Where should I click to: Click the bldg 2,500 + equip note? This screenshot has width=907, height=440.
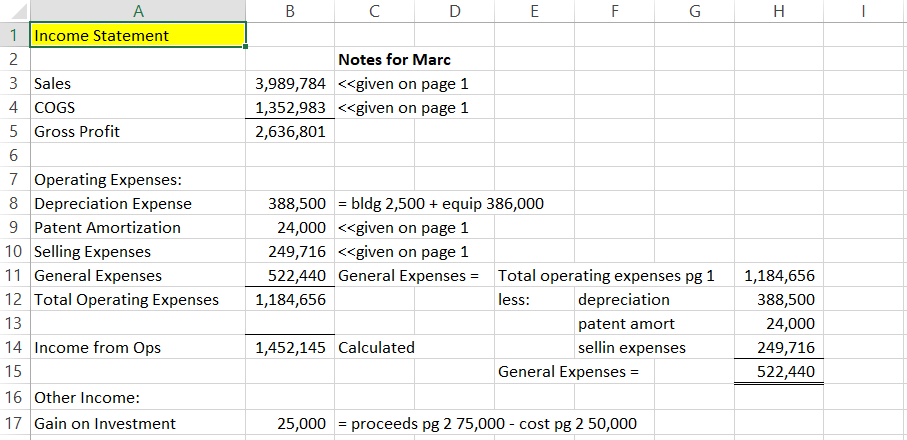click(442, 204)
